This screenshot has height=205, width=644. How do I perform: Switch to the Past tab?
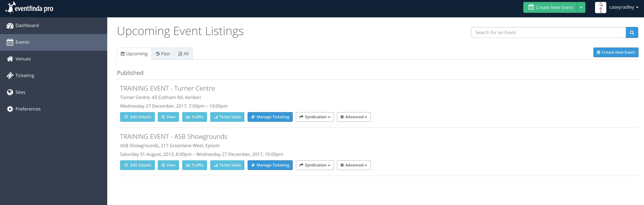pos(163,54)
